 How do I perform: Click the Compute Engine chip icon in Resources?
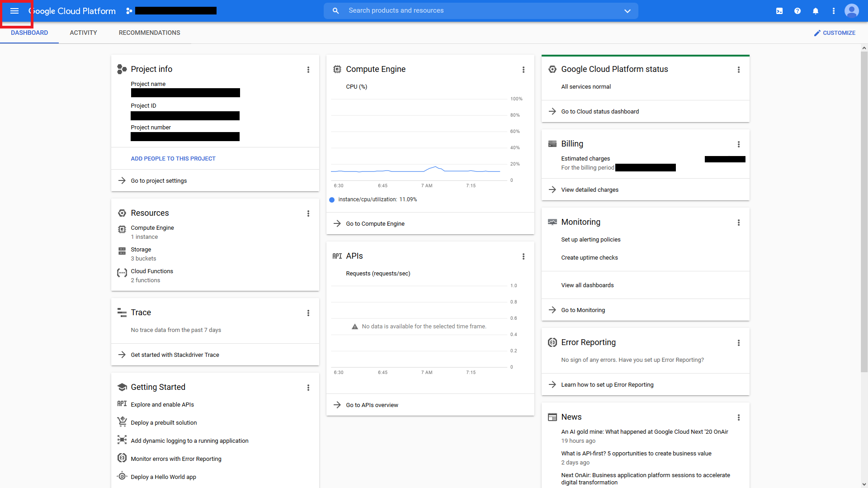click(122, 229)
